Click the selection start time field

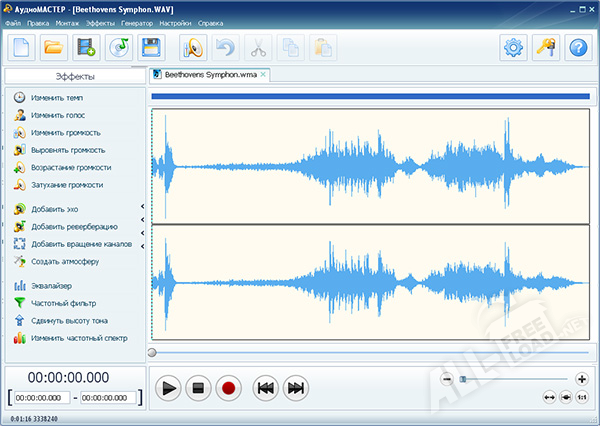(41, 398)
